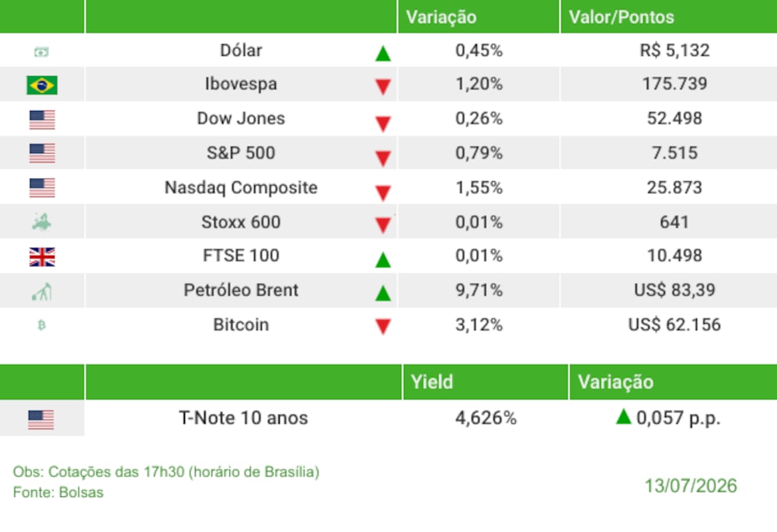Click the upper table's Variação column header

pos(441,17)
